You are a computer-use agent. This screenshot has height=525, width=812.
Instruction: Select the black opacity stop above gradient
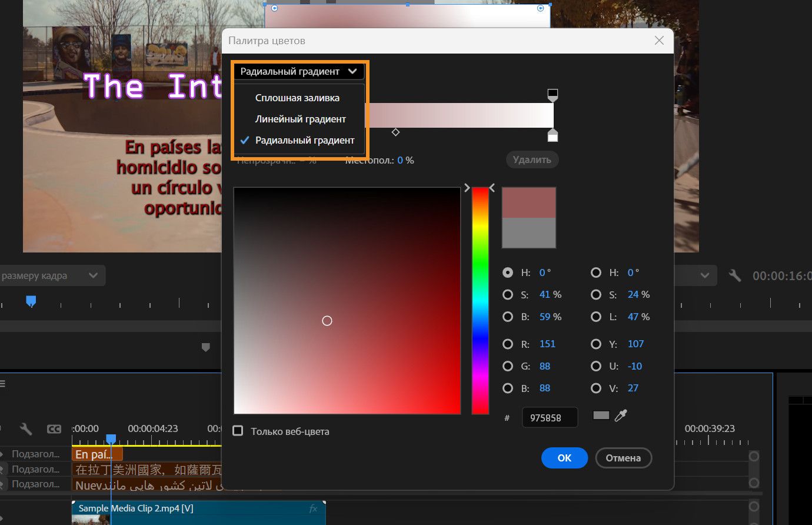[x=553, y=95]
